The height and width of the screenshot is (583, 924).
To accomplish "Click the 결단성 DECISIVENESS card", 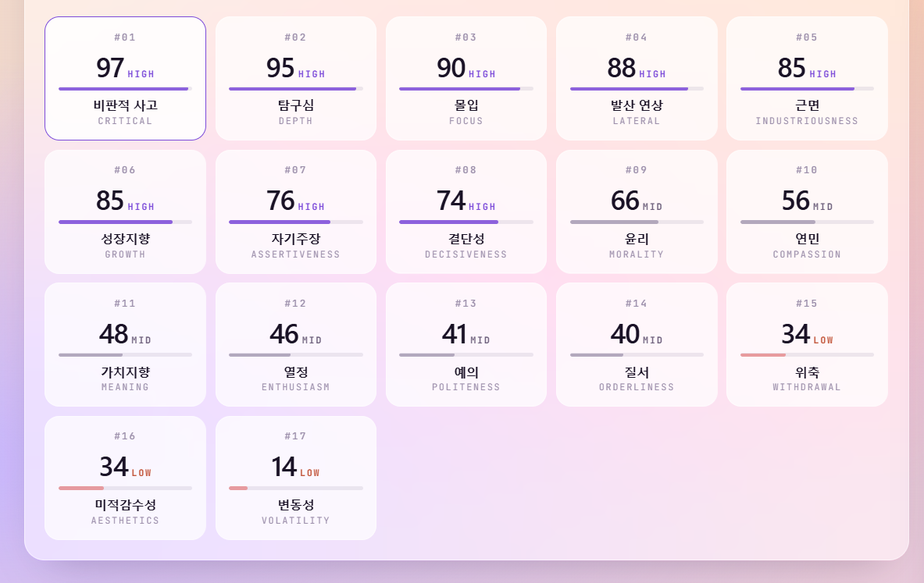I will [x=466, y=212].
